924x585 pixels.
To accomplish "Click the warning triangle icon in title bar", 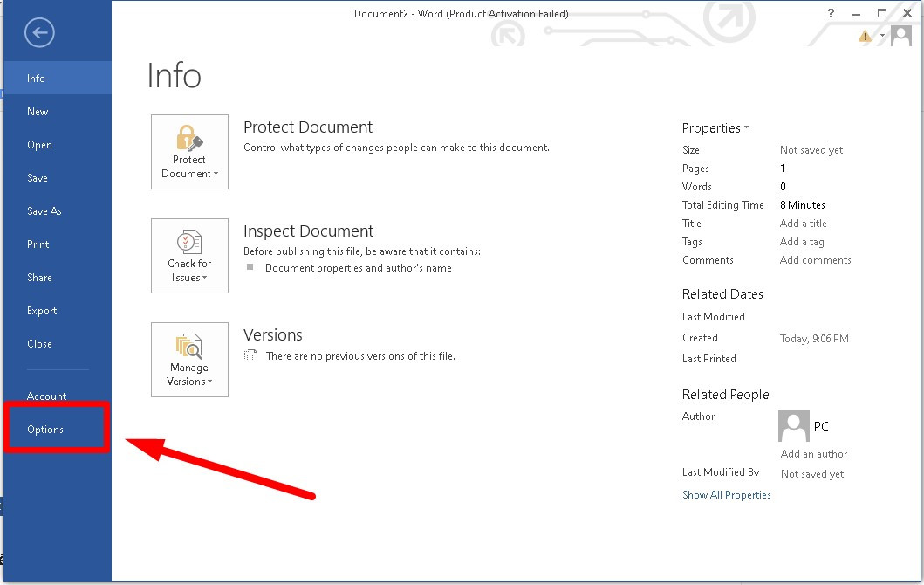I will point(865,36).
